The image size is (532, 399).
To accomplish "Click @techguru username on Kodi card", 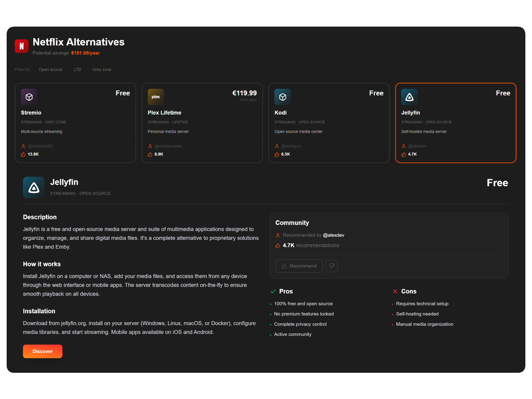I will click(x=291, y=146).
